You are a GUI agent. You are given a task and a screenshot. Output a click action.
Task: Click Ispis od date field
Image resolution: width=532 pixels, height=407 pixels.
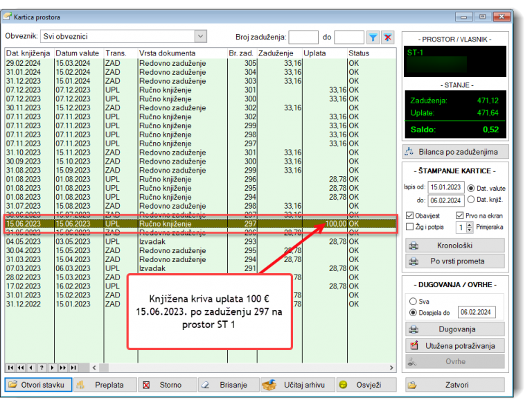446,187
